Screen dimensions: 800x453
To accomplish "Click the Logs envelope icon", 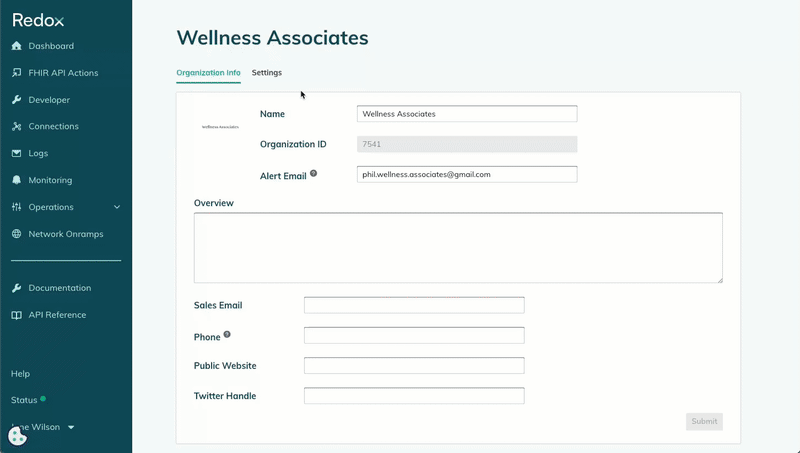I will click(16, 153).
